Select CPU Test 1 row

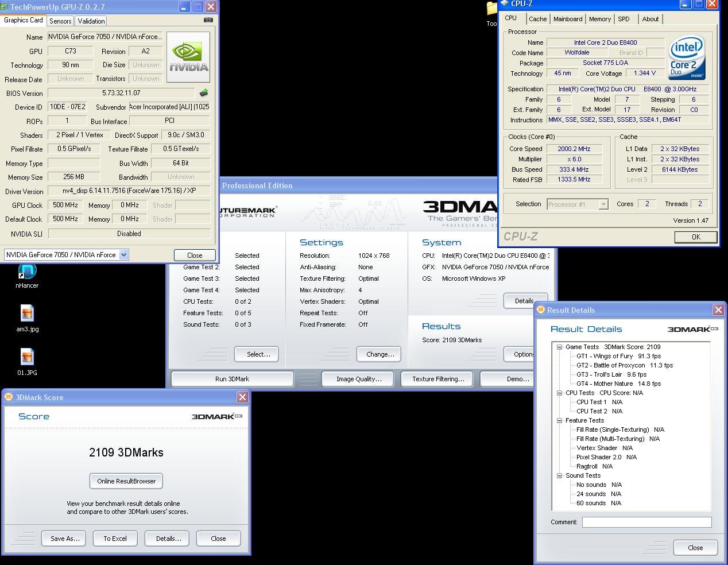599,402
